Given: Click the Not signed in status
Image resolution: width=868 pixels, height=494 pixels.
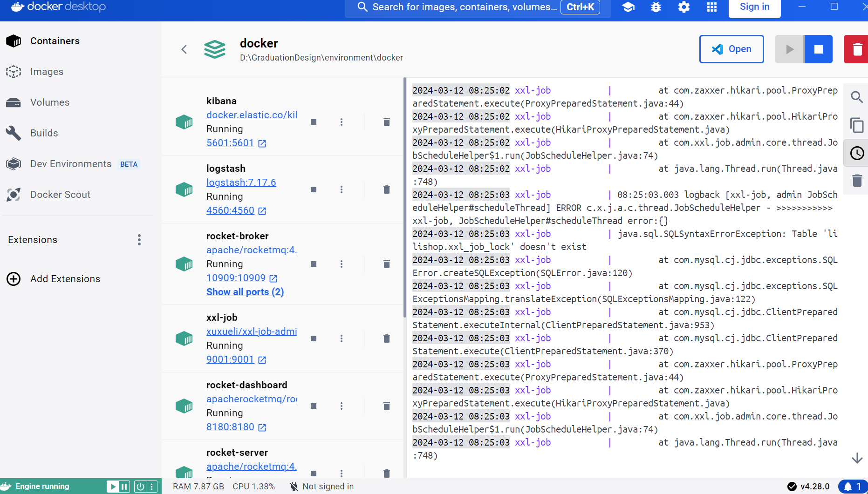Looking at the screenshot, I should 321,487.
